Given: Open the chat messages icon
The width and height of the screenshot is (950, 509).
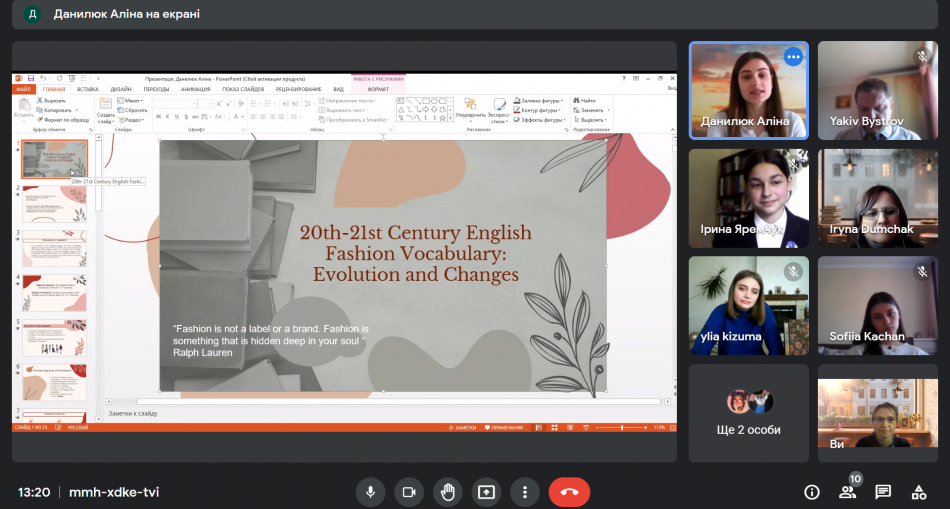Looking at the screenshot, I should pos(883,492).
